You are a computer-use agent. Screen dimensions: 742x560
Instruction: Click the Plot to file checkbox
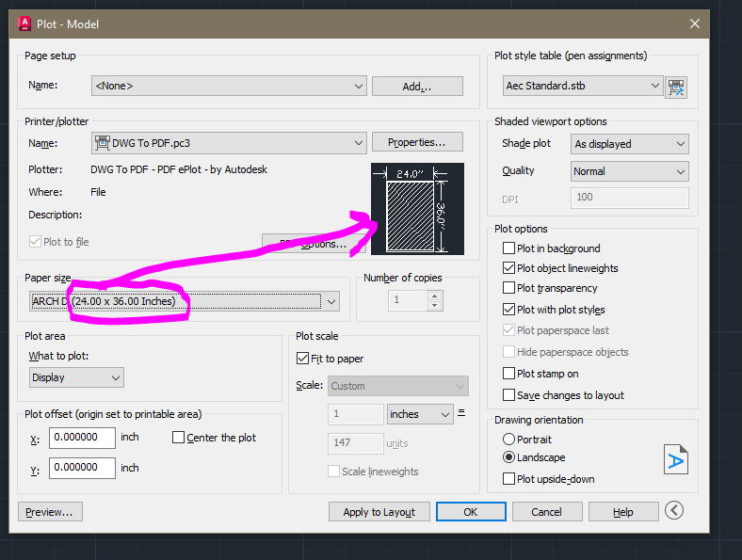pos(36,242)
